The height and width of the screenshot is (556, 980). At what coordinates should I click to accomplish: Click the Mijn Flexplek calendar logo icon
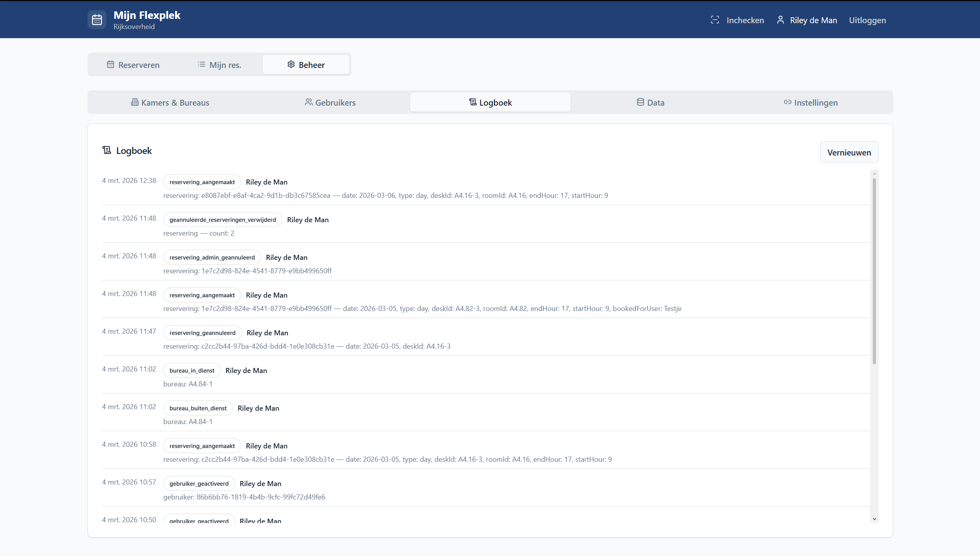[97, 20]
